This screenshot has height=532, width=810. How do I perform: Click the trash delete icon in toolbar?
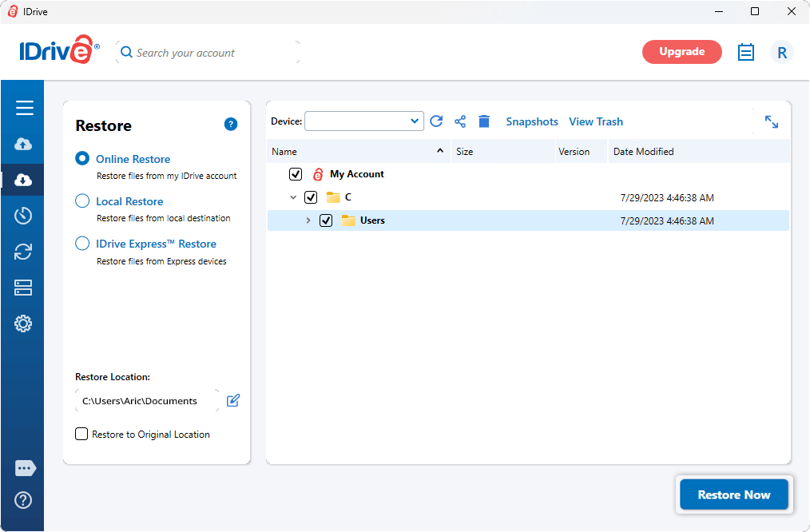(x=484, y=121)
